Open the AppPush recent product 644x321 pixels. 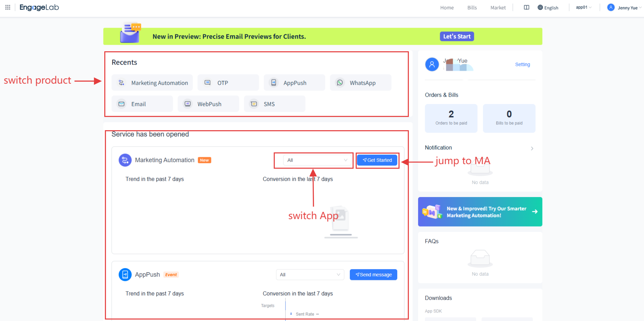[295, 83]
